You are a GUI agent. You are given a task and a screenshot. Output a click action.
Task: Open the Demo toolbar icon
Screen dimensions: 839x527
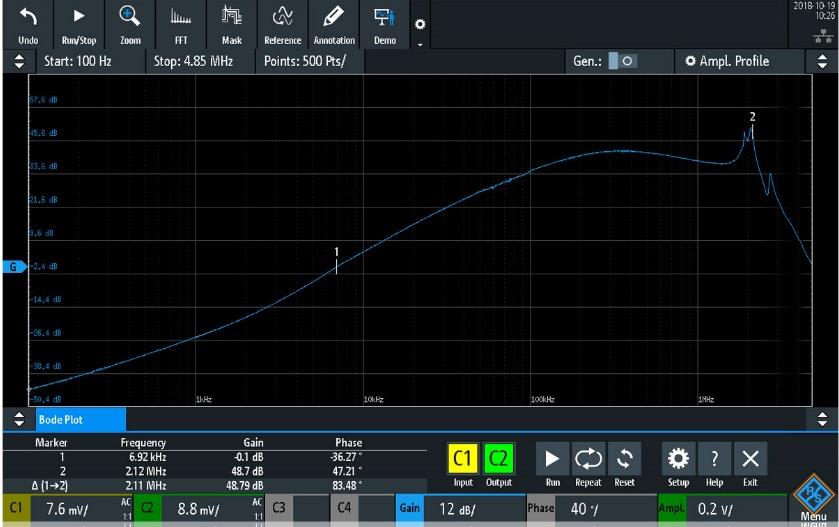point(384,18)
